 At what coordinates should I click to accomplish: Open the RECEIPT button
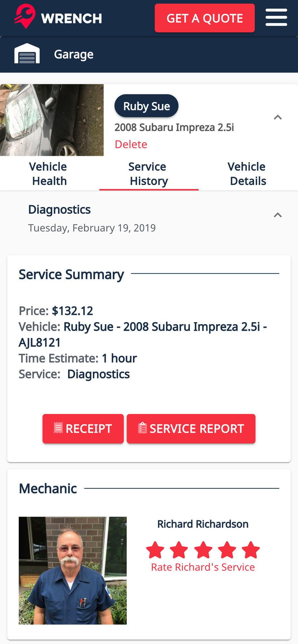pos(83,429)
